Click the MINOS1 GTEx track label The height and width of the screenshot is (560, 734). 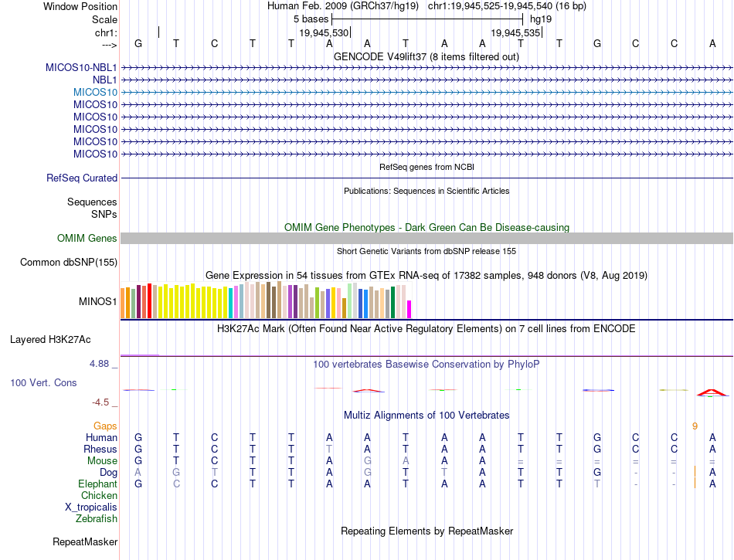point(98,301)
